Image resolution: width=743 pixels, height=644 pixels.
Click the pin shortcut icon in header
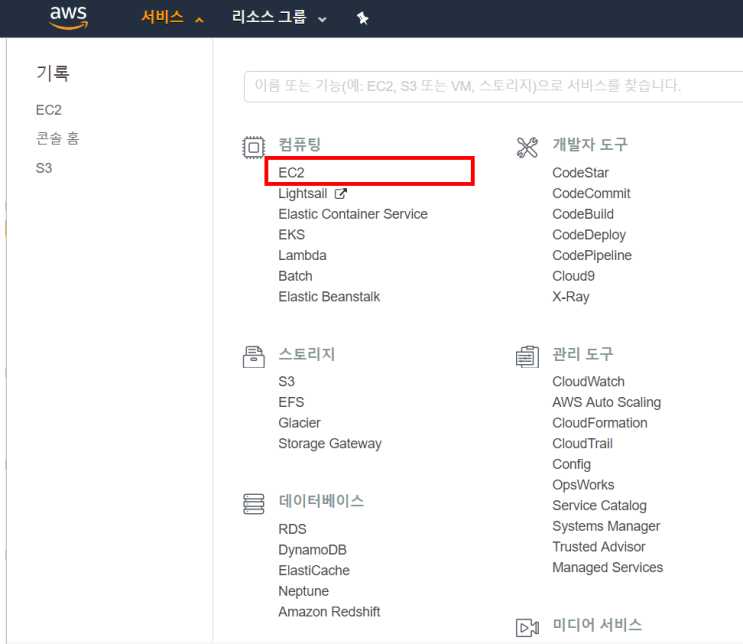click(362, 18)
